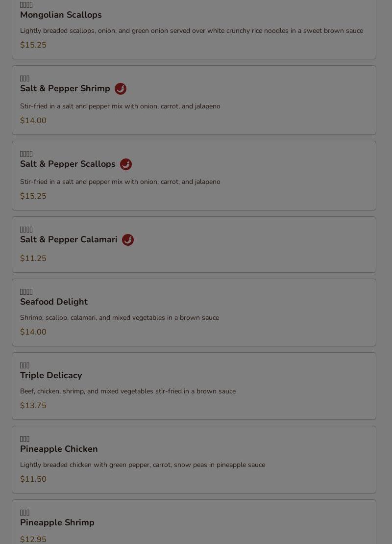Click the $11.25 Calamari price
This screenshot has width=392, height=544.
(x=33, y=259)
